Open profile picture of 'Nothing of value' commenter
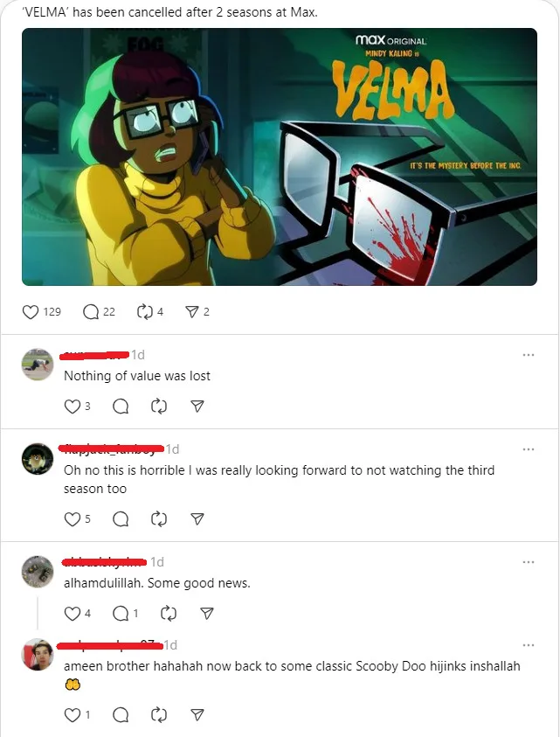 click(38, 365)
